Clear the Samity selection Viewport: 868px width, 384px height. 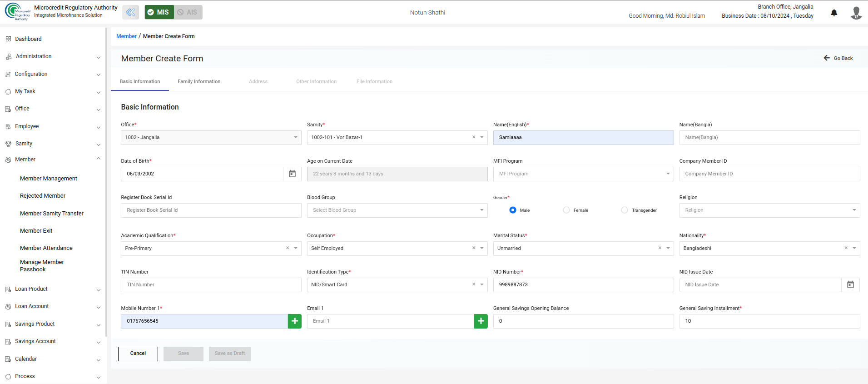(474, 137)
